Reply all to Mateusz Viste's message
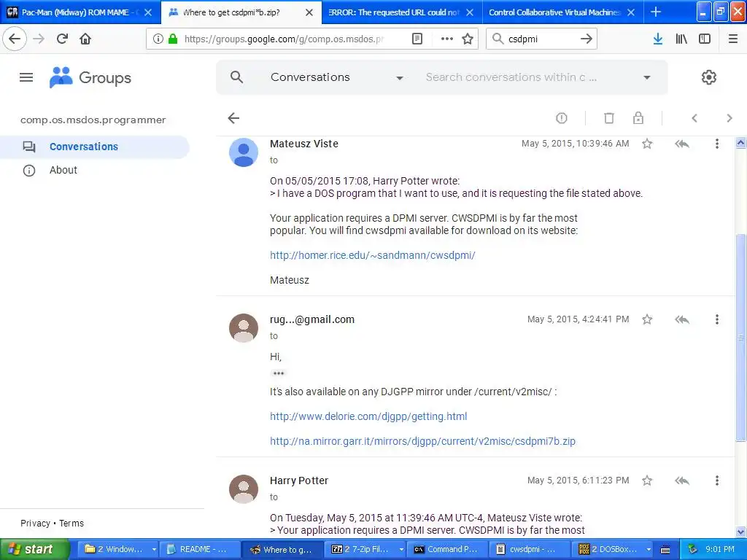Image resolution: width=747 pixels, height=560 pixels. click(682, 144)
